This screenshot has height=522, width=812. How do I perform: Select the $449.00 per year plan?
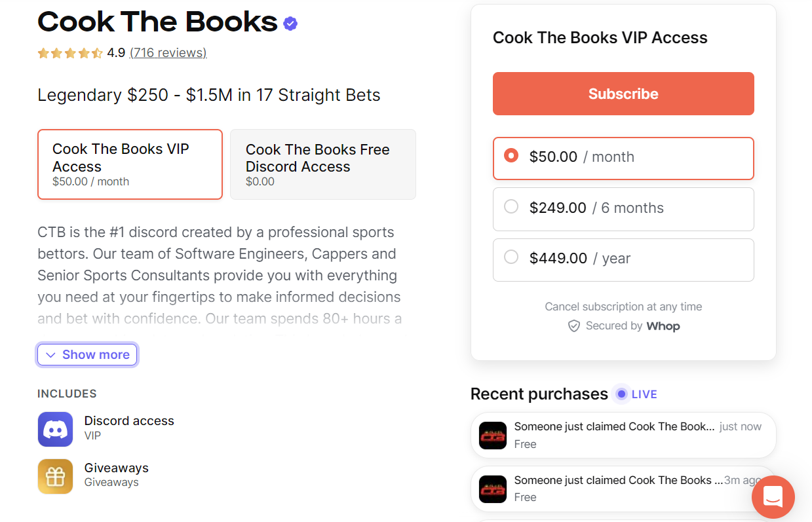511,258
